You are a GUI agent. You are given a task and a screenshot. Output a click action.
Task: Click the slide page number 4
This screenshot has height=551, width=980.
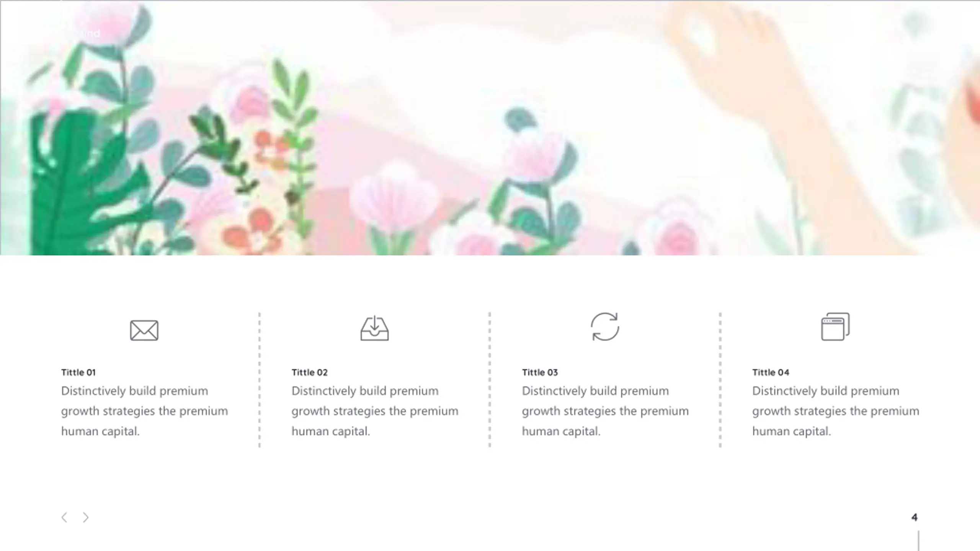point(914,517)
